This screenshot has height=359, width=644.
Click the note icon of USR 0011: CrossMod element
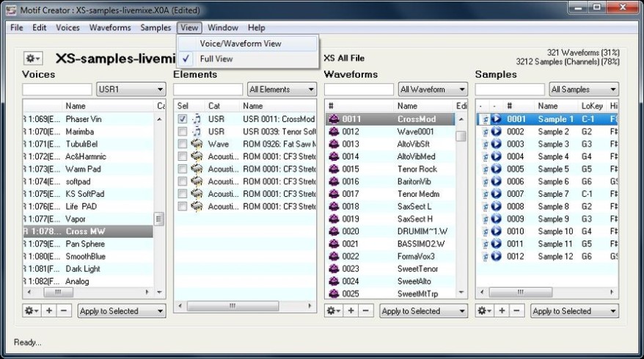(197, 119)
